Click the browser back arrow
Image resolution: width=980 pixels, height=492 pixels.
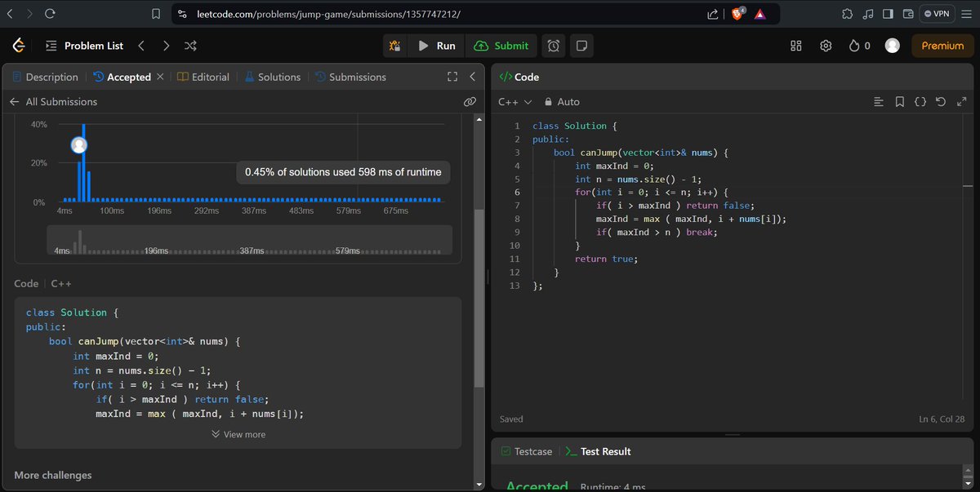coord(11,14)
